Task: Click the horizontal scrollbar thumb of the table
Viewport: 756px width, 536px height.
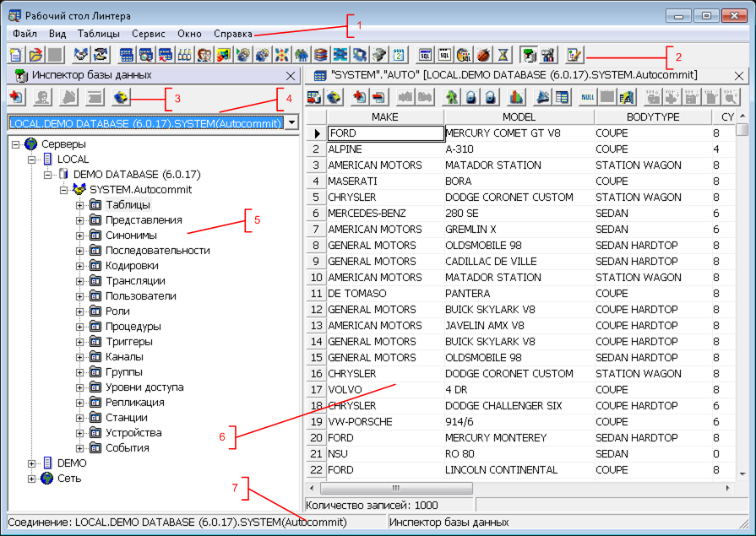Action: pos(396,488)
